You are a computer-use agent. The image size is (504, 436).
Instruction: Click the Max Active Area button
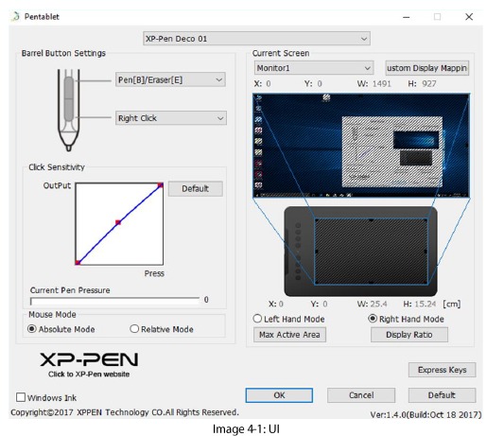[x=289, y=335]
